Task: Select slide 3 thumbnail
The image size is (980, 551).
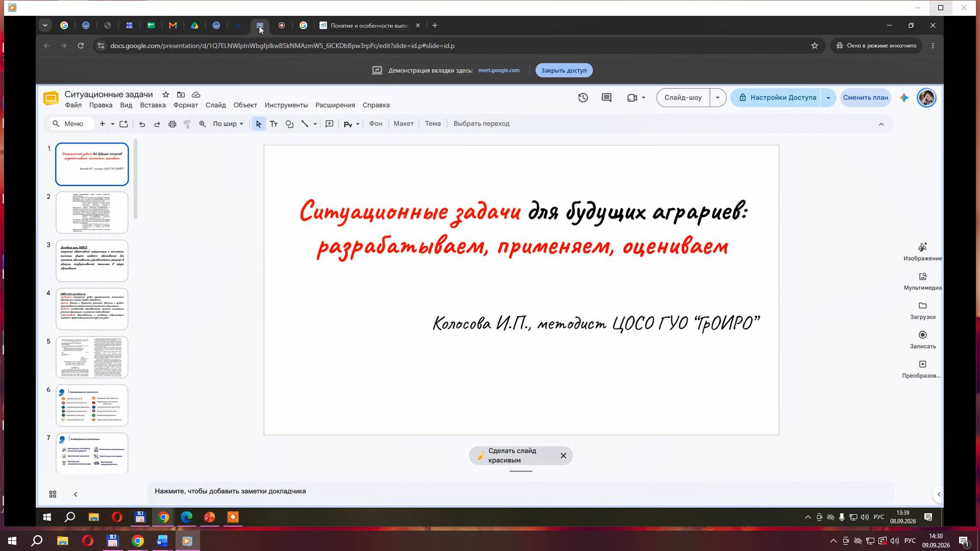Action: (x=92, y=261)
